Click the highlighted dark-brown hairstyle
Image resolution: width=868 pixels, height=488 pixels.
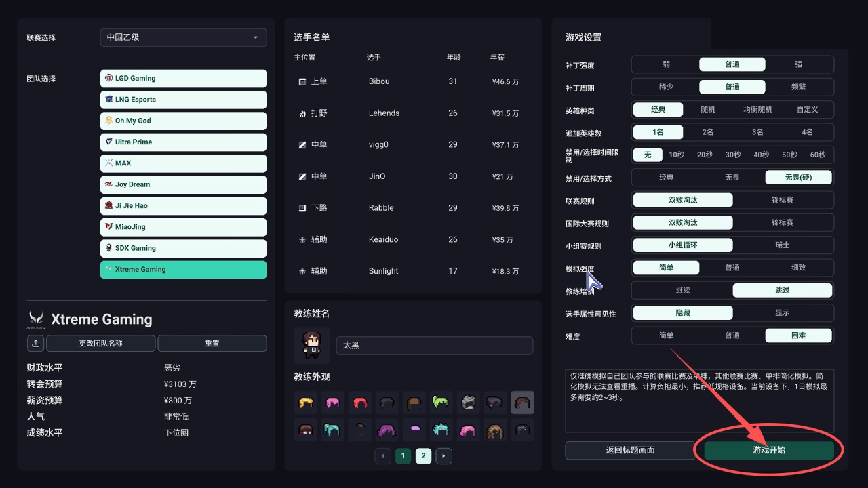point(523,403)
